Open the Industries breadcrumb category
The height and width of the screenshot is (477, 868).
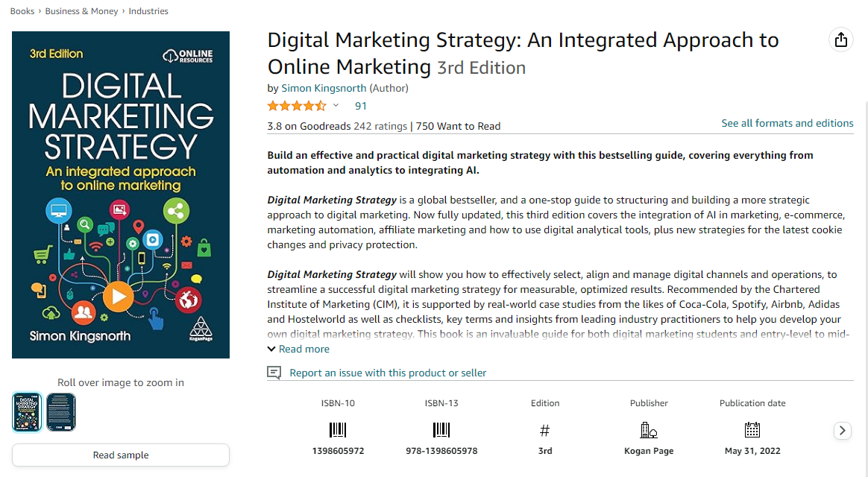pyautogui.click(x=148, y=10)
